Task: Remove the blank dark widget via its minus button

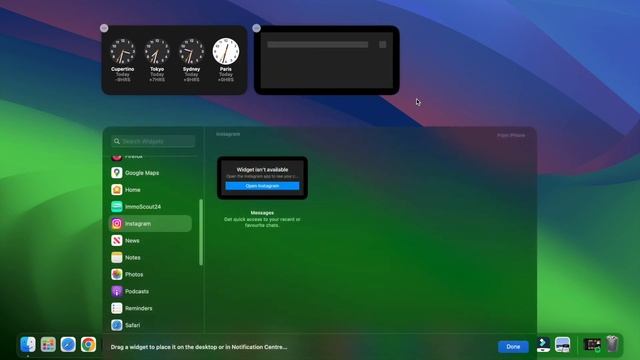Action: pos(256,28)
